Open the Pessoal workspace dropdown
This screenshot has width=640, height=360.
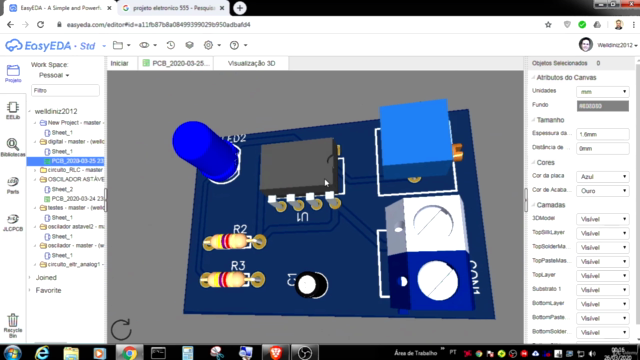pos(54,75)
